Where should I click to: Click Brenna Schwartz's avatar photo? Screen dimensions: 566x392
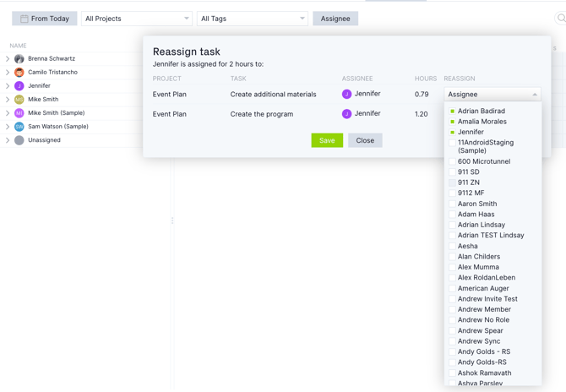pos(19,58)
